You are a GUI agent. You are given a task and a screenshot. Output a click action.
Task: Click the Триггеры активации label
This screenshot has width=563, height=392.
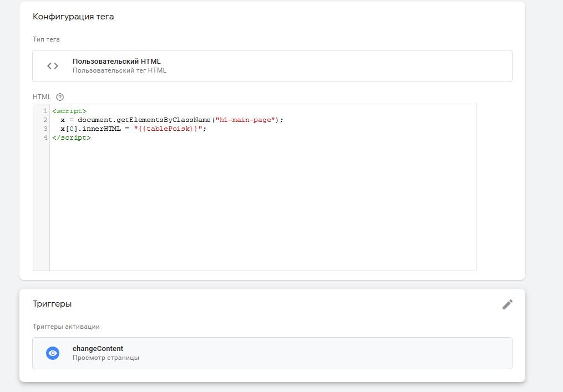66,327
